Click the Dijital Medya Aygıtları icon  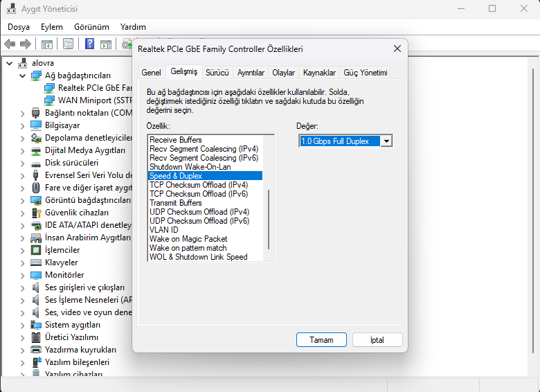pos(36,150)
